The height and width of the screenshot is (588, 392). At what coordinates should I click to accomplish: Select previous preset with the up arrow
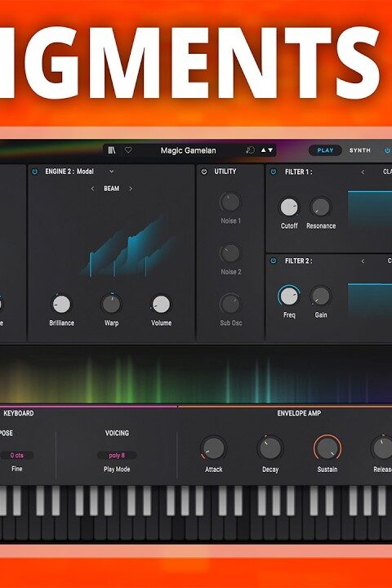263,150
